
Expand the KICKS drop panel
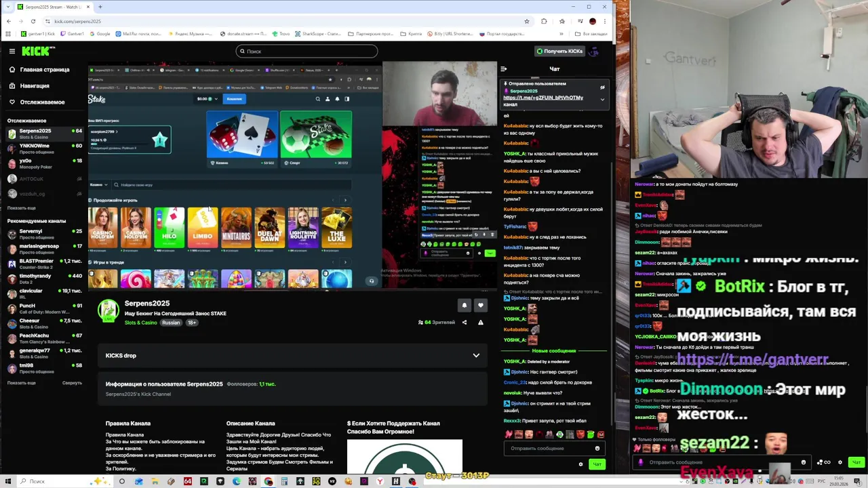coord(476,355)
